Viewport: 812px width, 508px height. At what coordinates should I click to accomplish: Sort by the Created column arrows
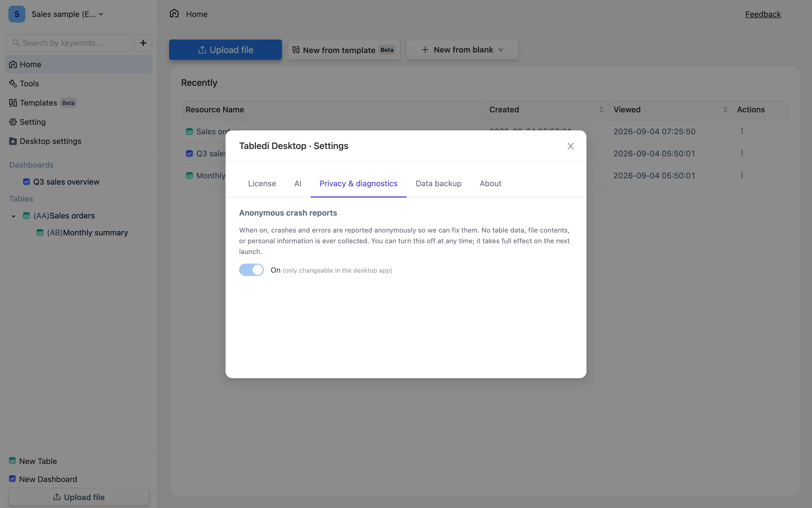tap(601, 110)
